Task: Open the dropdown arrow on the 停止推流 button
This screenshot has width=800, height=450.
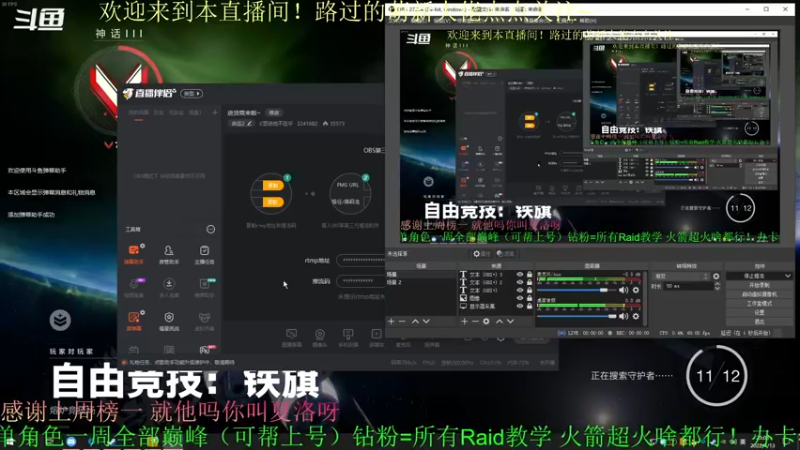Action: pos(788,276)
